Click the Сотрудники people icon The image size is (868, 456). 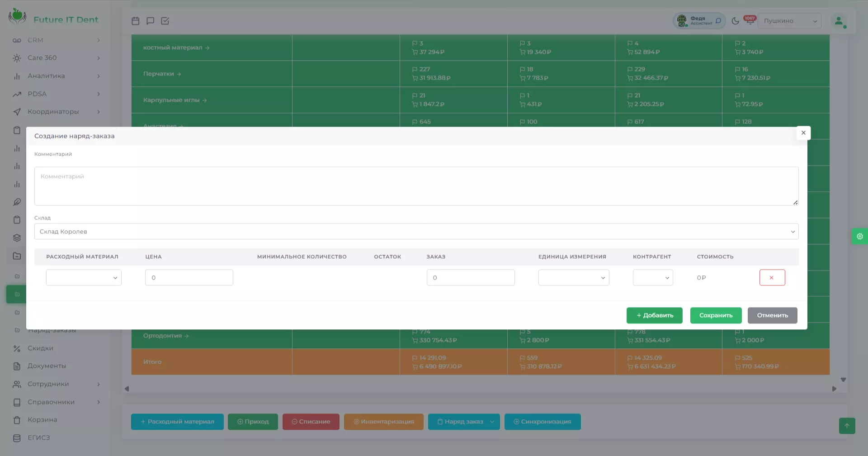17,384
